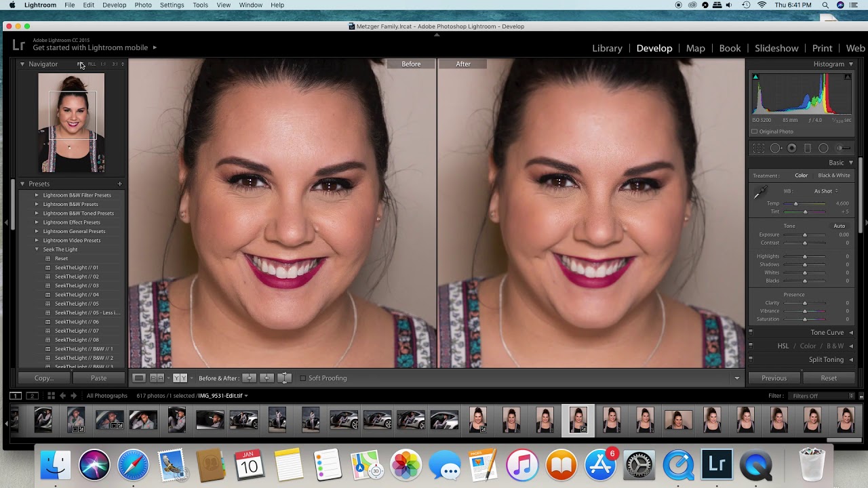The width and height of the screenshot is (868, 488).
Task: Enable Soft Proofing checkbox
Action: pos(303,378)
